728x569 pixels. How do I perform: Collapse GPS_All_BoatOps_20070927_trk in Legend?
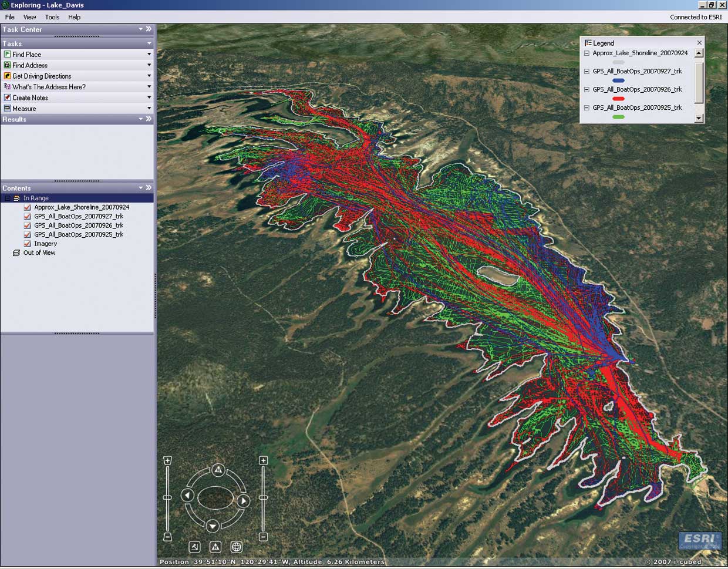pyautogui.click(x=587, y=71)
